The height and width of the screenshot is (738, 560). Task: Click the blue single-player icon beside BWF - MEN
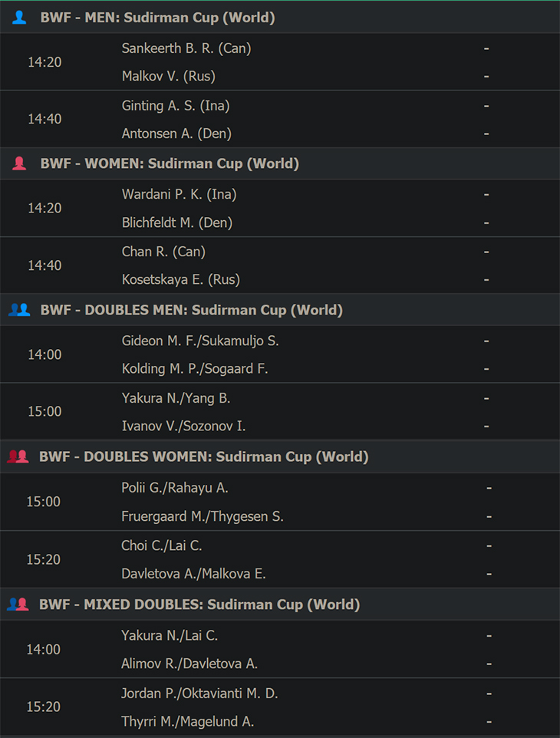coord(19,18)
